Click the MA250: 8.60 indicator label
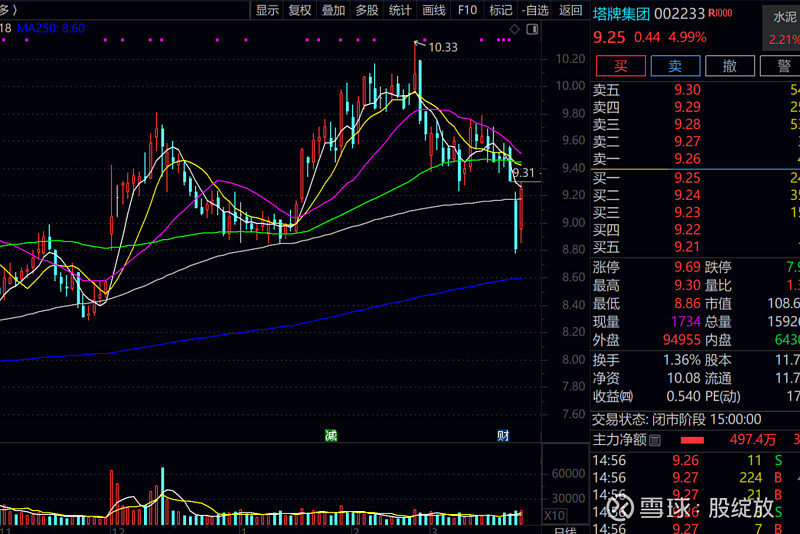The height and width of the screenshot is (534, 800). 51,28
